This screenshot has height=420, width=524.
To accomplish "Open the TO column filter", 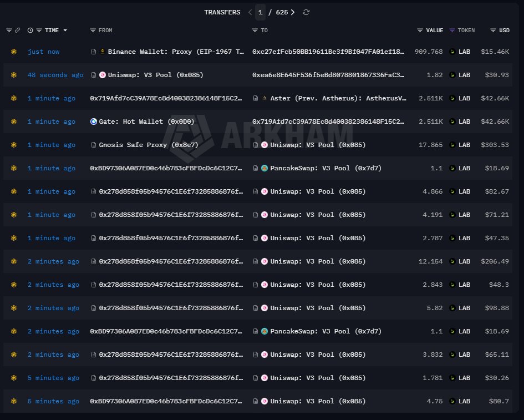I will click(255, 31).
